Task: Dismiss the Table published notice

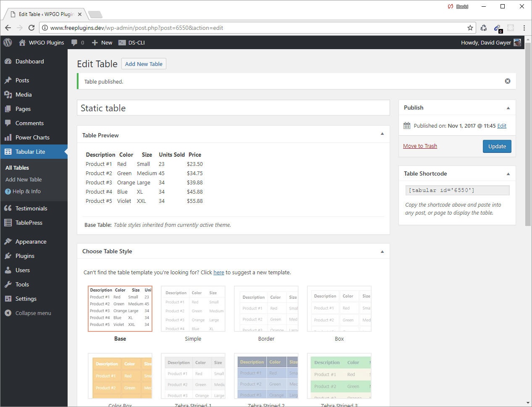Action: (x=508, y=81)
